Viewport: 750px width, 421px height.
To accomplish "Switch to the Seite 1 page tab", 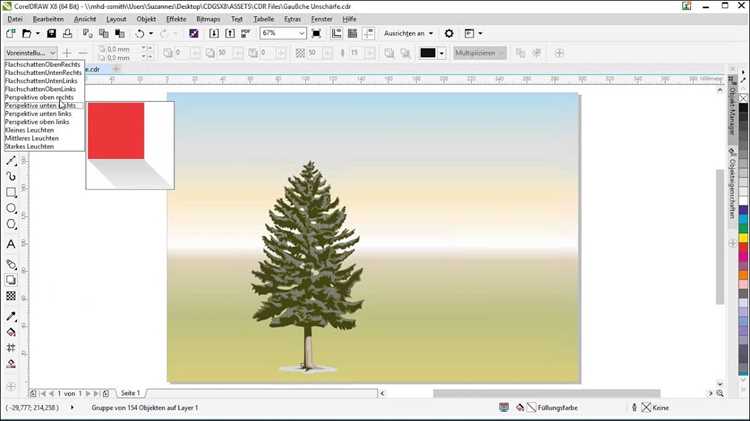I will 130,393.
